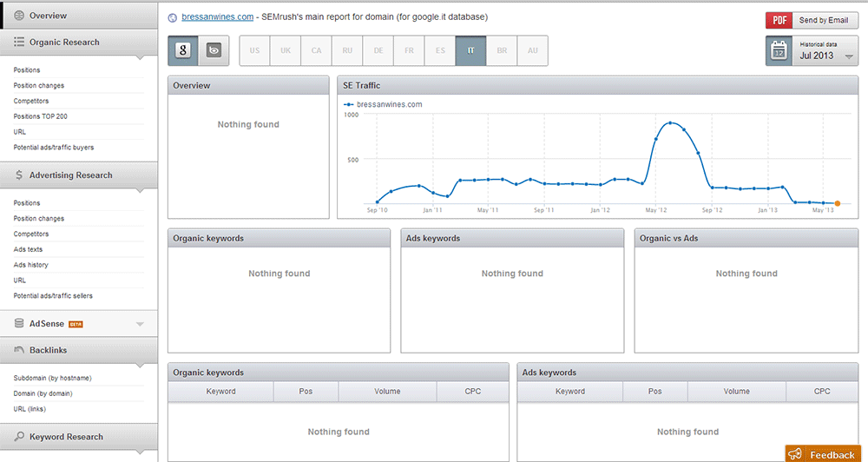
Task: Click the Feedback button
Action: (x=825, y=454)
